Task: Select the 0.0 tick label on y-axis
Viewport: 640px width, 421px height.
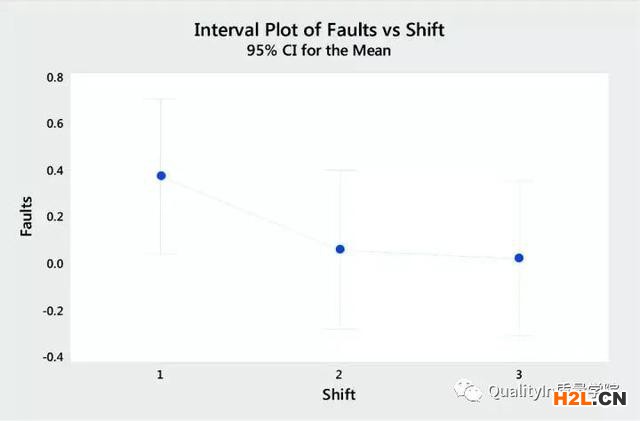Action: tap(54, 264)
